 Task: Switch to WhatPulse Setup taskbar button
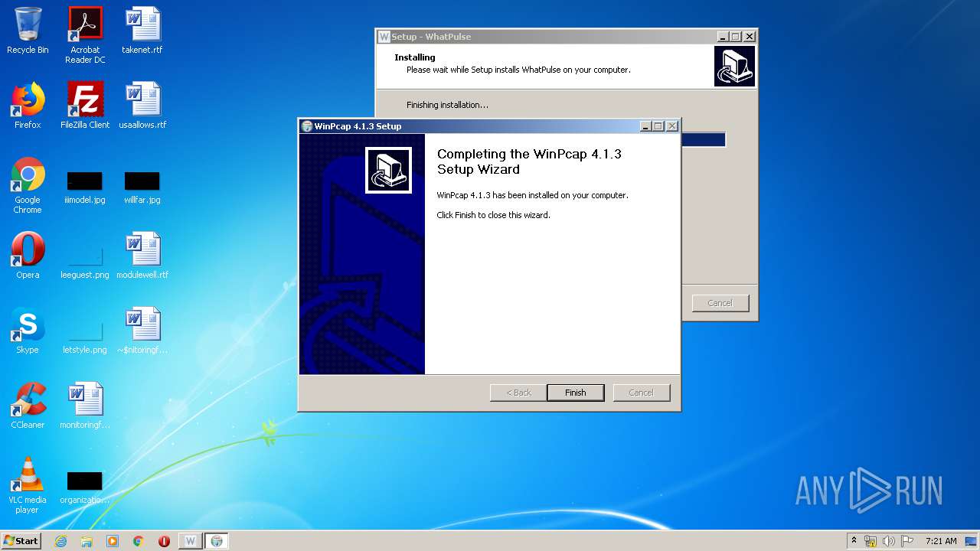191,541
